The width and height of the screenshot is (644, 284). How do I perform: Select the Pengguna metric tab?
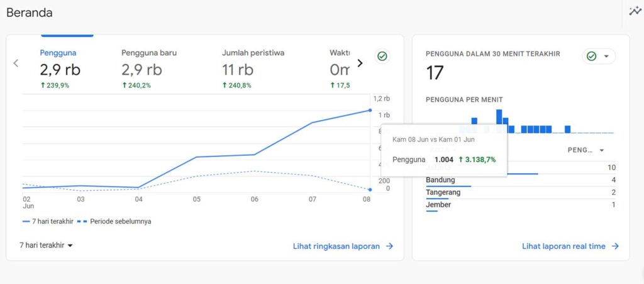point(60,68)
